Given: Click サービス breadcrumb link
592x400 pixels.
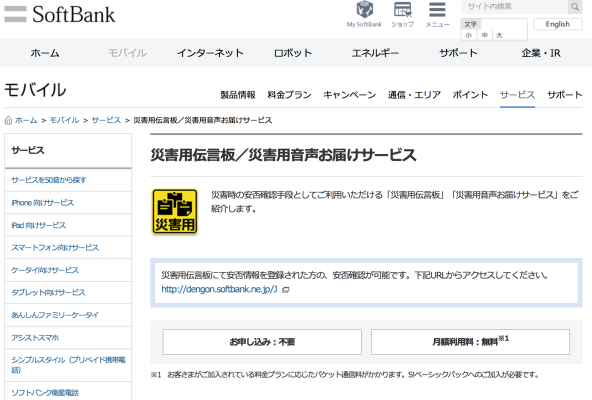Looking at the screenshot, I should pos(106,120).
